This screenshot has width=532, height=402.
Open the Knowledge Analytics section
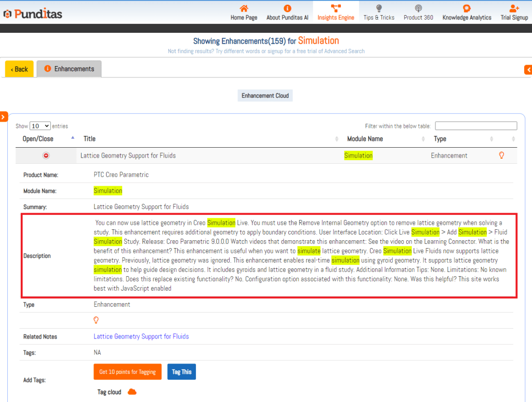[x=467, y=12]
